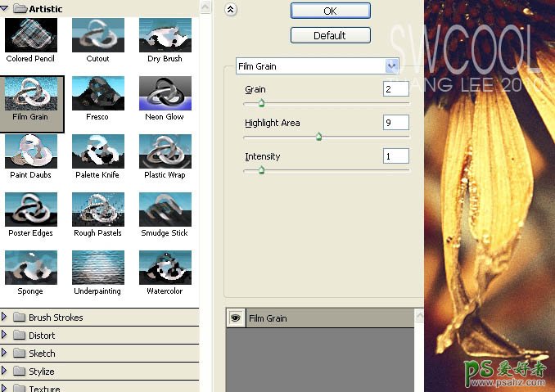Open the Film Grain filter dropdown

391,65
